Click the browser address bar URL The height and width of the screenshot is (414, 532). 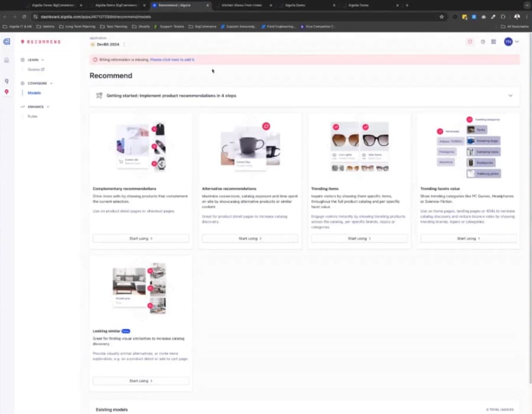point(96,17)
